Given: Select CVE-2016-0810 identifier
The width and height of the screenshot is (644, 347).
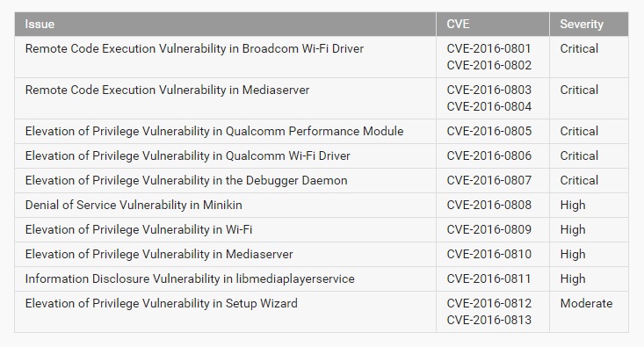Looking at the screenshot, I should click(x=488, y=254).
